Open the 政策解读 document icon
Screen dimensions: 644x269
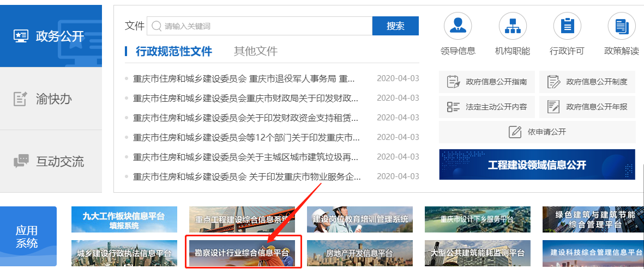click(621, 26)
